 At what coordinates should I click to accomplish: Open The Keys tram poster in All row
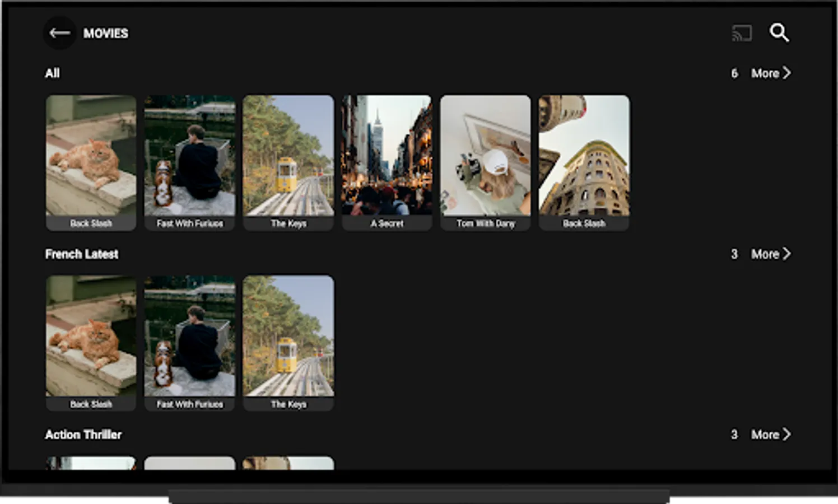(288, 162)
